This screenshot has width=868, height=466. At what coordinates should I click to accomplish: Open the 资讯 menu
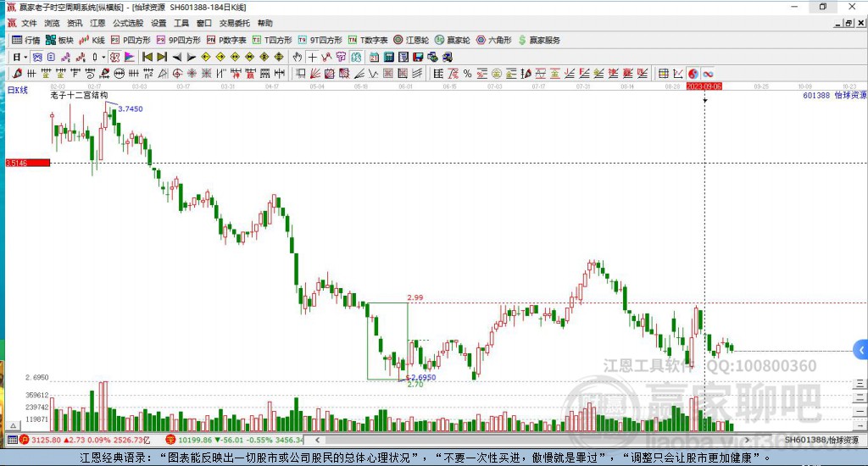(x=75, y=23)
